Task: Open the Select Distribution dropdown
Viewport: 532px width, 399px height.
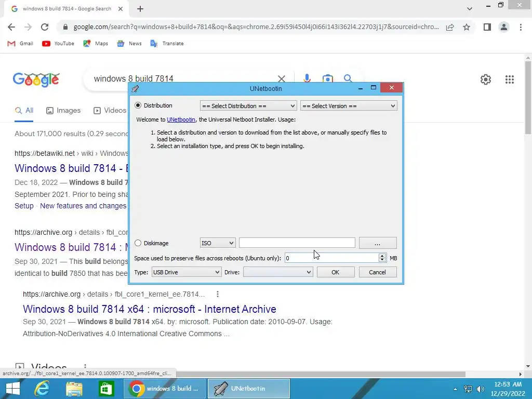Action: point(248,106)
